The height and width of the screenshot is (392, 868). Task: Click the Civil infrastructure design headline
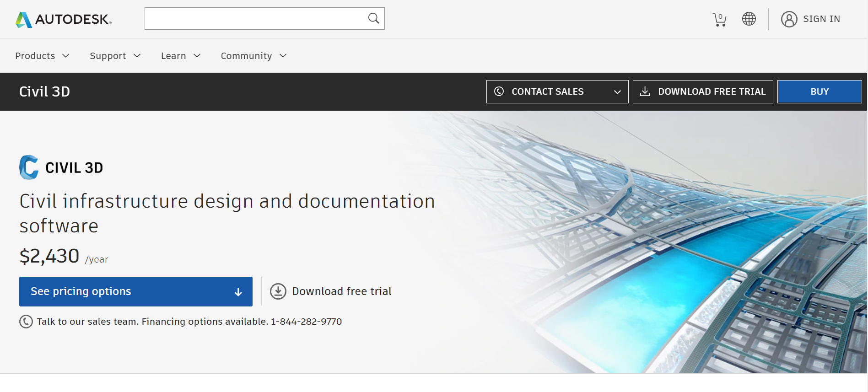point(227,214)
